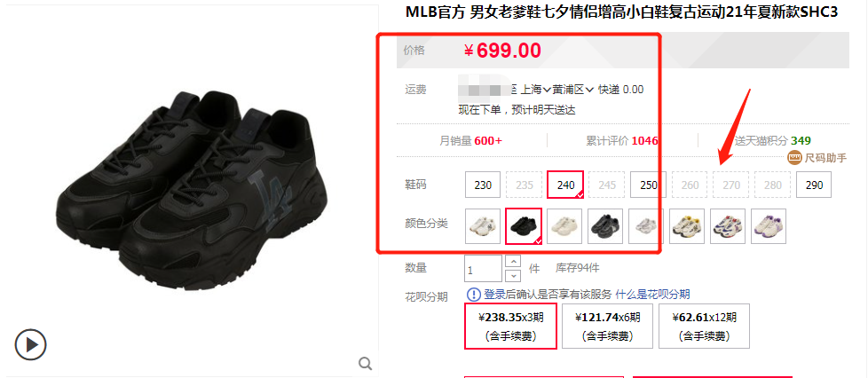The image size is (868, 378).
Task: Pick the purple accent sneaker color option
Action: tap(769, 225)
